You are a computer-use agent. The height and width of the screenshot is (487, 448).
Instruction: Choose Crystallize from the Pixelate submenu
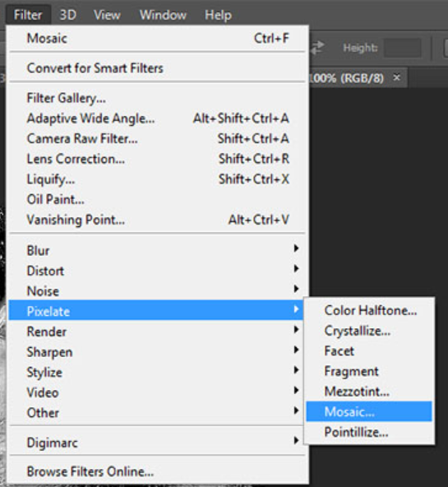click(369, 331)
